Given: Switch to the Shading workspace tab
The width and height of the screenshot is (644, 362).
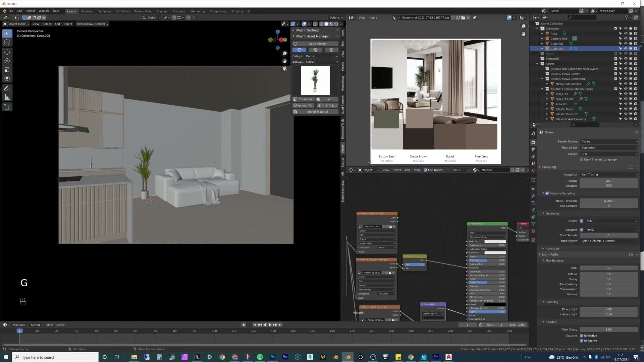Looking at the screenshot, I should tap(162, 11).
